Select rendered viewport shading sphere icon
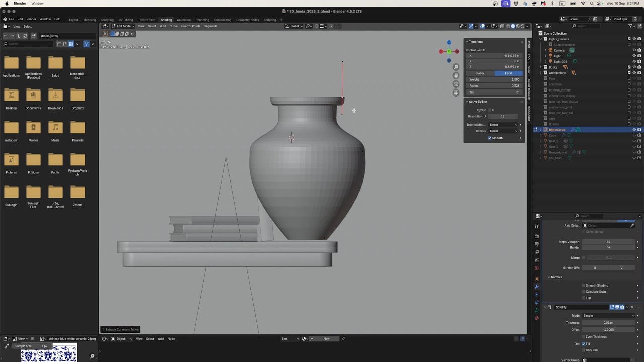This screenshot has height=362, width=644. (523, 26)
